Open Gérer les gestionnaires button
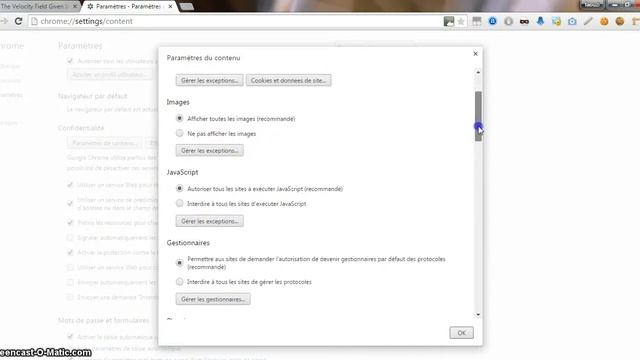Viewport: 640px width, 360px height. click(x=213, y=299)
